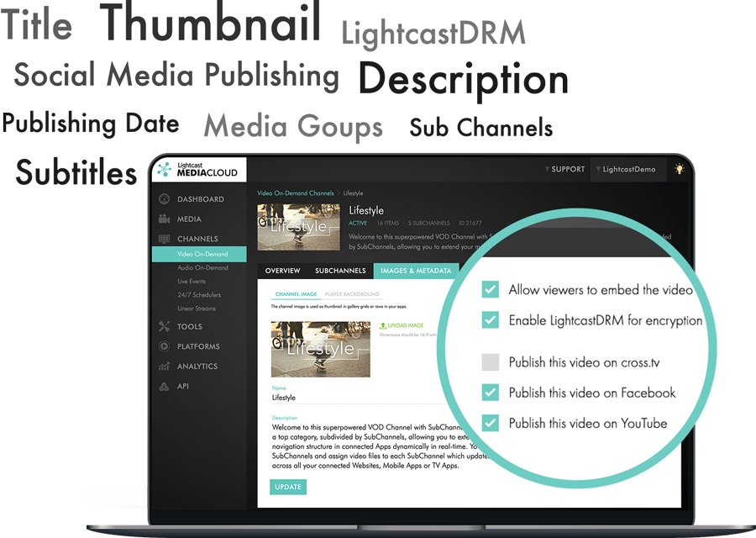Open the Dashboard menu item

(201, 199)
